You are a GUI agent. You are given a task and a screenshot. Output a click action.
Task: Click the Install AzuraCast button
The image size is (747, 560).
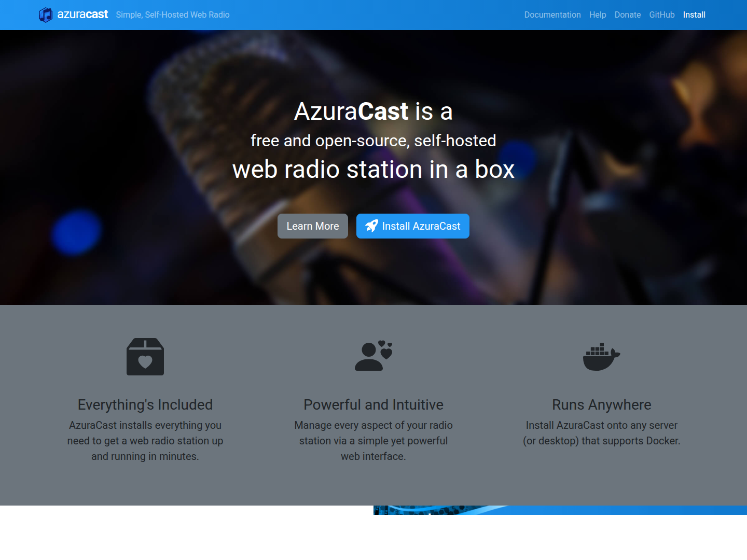(413, 226)
